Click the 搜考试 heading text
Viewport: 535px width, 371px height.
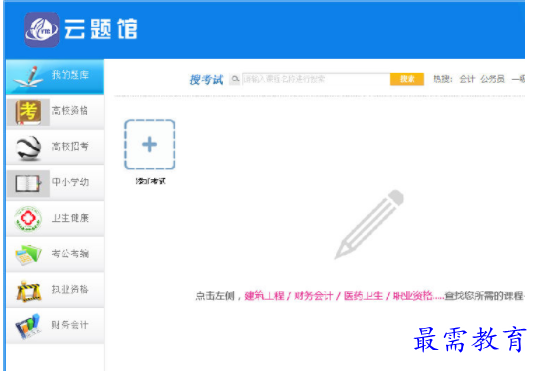tap(206, 80)
